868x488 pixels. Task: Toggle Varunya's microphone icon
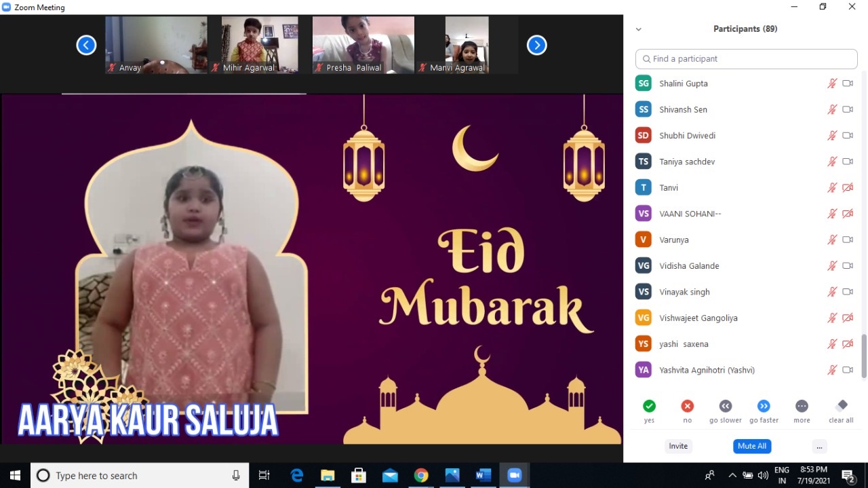tap(832, 240)
